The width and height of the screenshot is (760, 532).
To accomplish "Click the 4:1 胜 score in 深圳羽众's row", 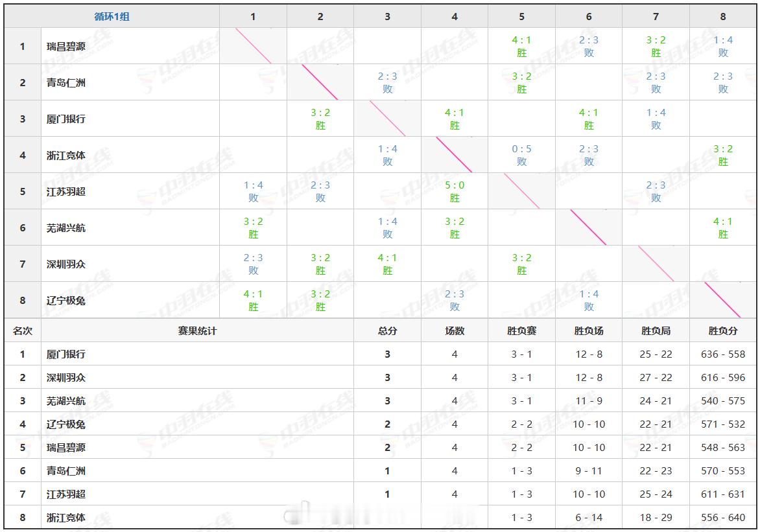I will click(387, 264).
